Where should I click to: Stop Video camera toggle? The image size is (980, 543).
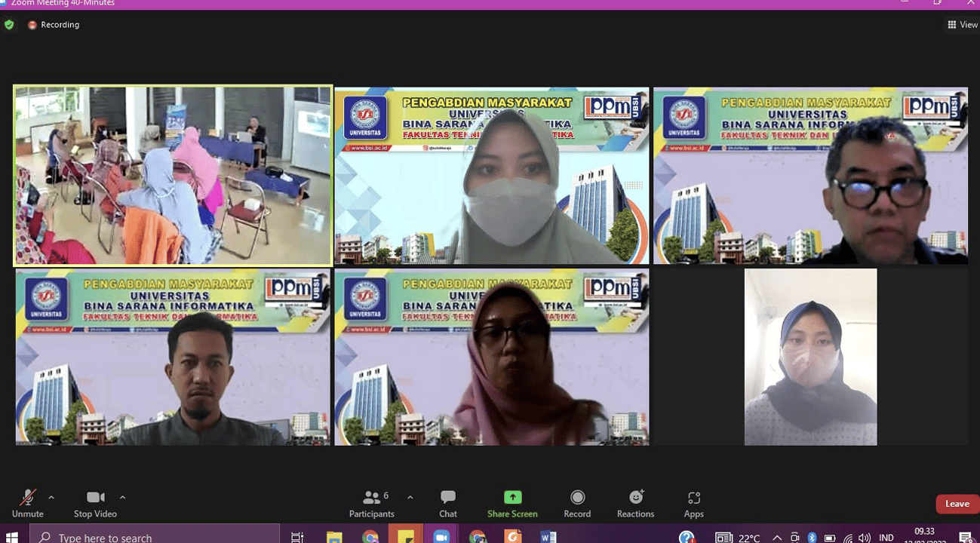94,503
